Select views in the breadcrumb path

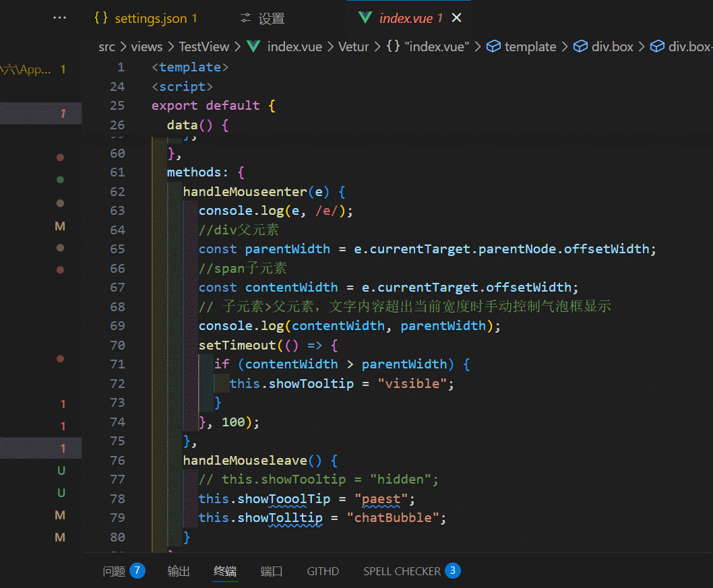[x=146, y=46]
